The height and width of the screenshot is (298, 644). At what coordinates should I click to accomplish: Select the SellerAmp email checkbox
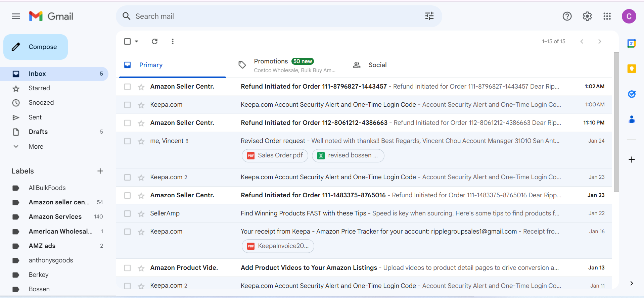(x=127, y=213)
